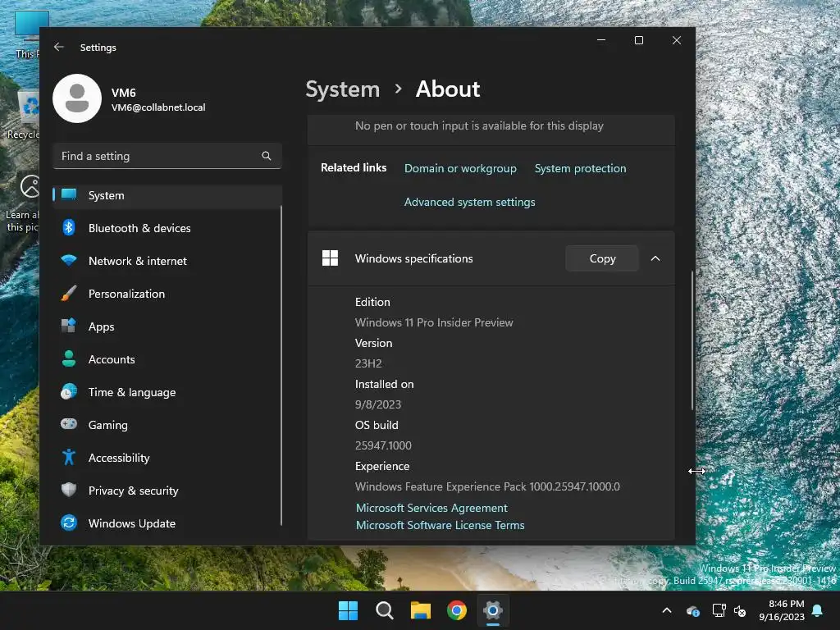
Task: Select System in the sidebar
Action: 167,195
